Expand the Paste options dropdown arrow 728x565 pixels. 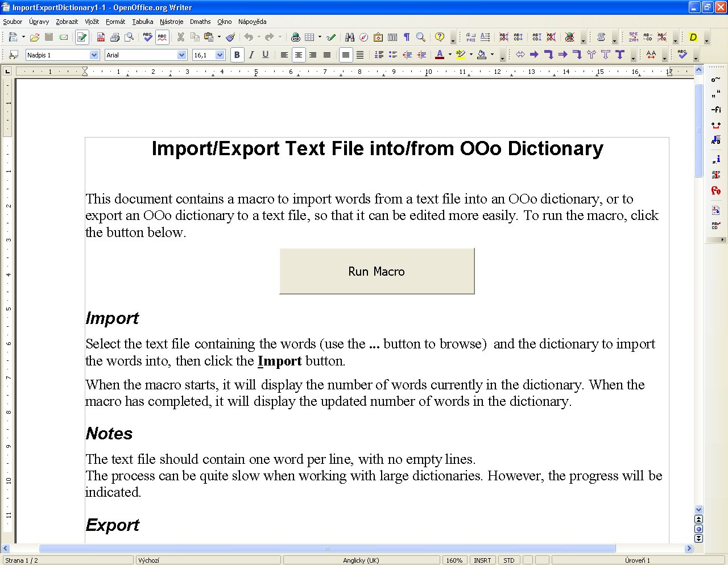tap(219, 37)
